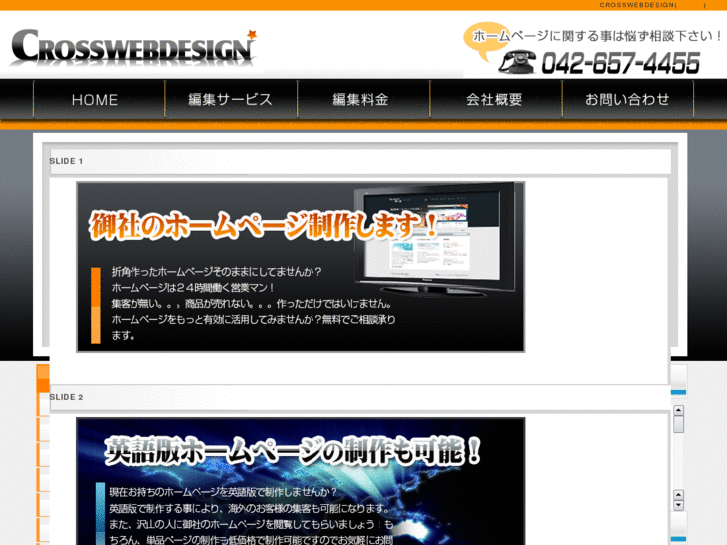
Task: Open the 編集サービス menu item
Action: [x=231, y=100]
